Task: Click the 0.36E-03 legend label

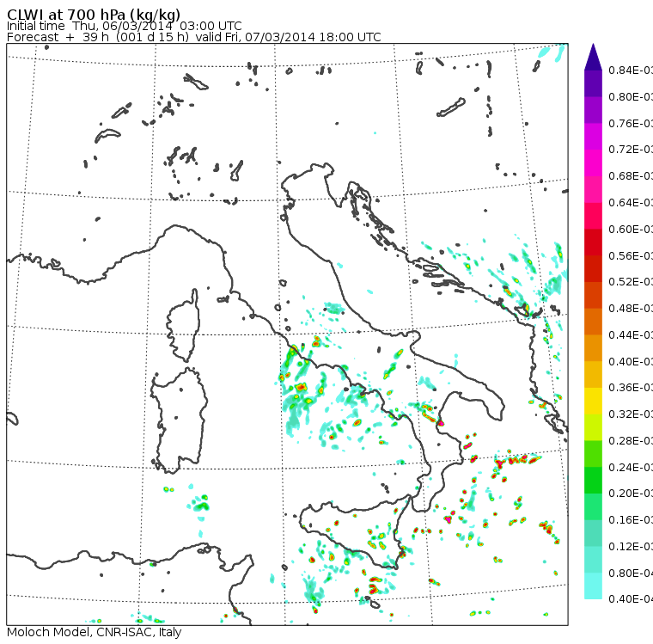Action: click(x=631, y=388)
